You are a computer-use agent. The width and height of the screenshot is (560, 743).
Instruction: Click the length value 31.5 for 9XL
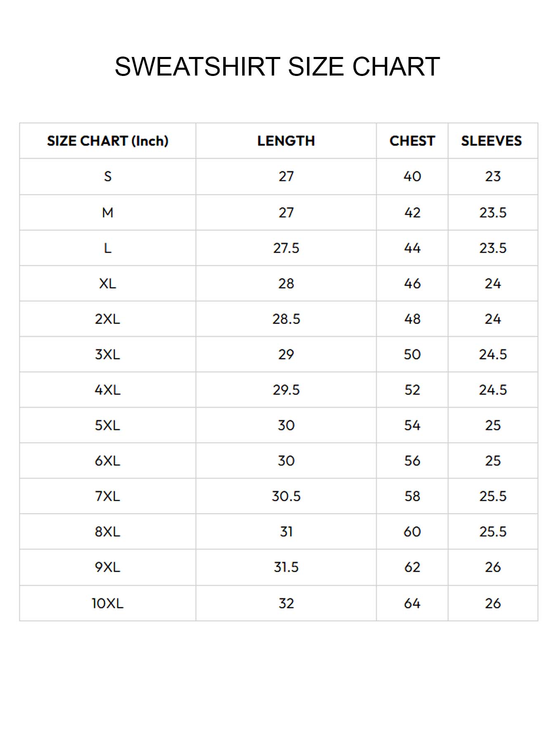[286, 567]
